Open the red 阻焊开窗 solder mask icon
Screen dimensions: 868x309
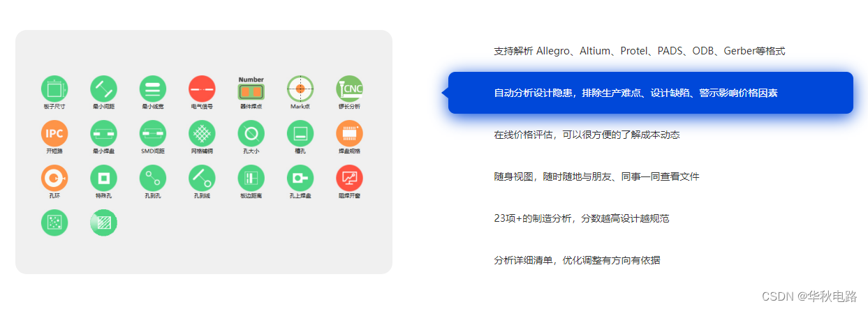pos(349,179)
